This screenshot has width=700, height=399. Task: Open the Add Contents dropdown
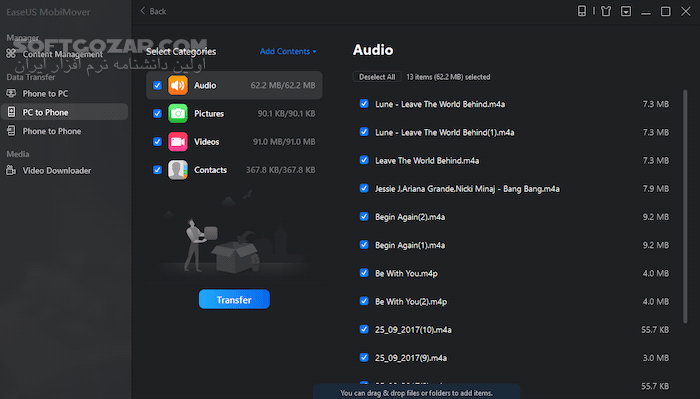[x=288, y=51]
